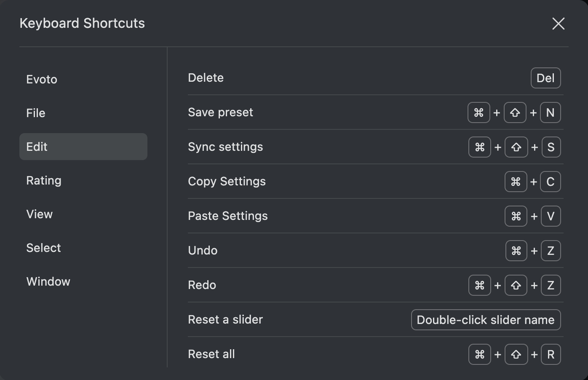588x380 pixels.
Task: Click the Shift key icon in Redo row
Action: (x=516, y=285)
